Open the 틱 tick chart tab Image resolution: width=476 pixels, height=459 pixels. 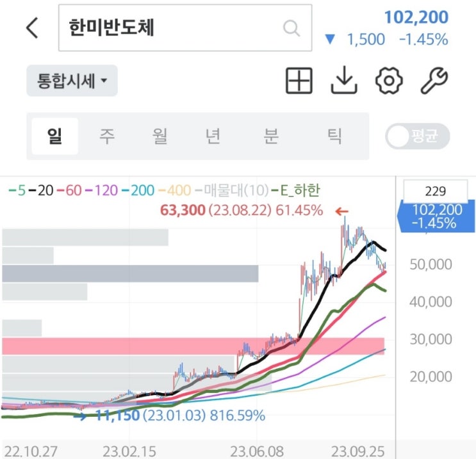[334, 136]
